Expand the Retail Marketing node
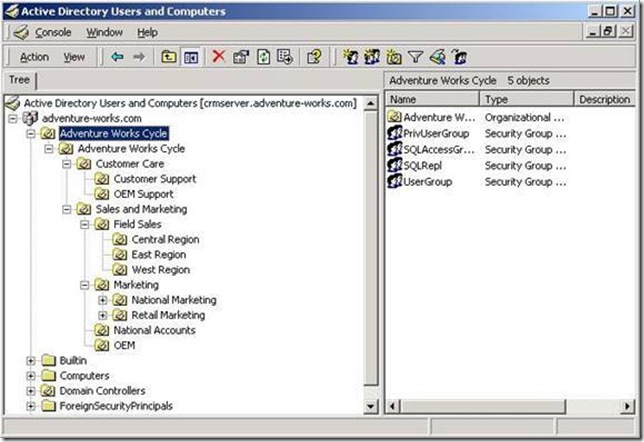644x442 pixels. tap(103, 315)
